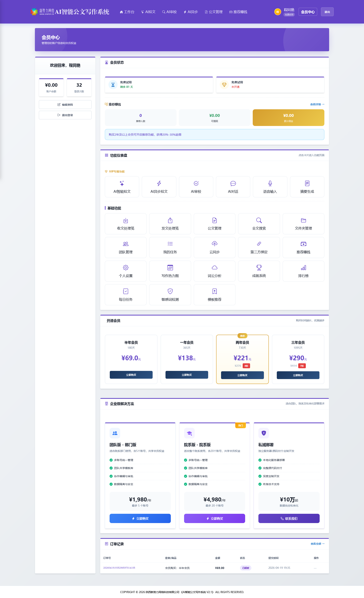This screenshot has height=598, width=364.
Task: Open 个人设置 gear icon card
Action: (x=126, y=268)
